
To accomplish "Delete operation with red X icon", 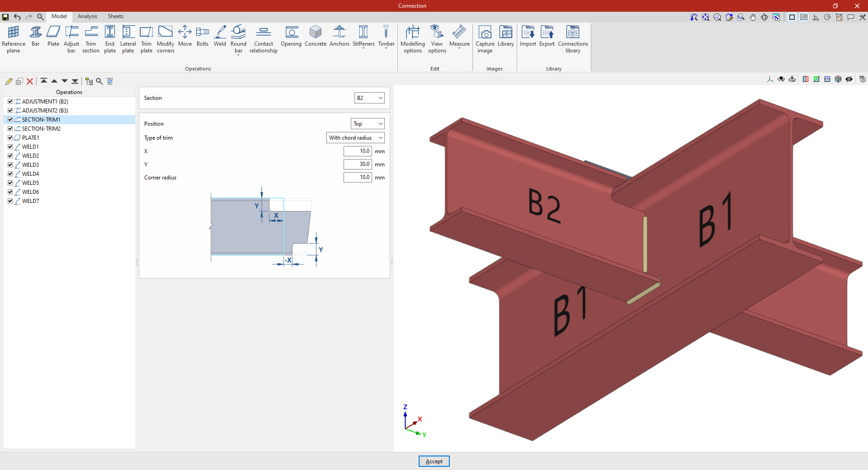I will (x=30, y=81).
